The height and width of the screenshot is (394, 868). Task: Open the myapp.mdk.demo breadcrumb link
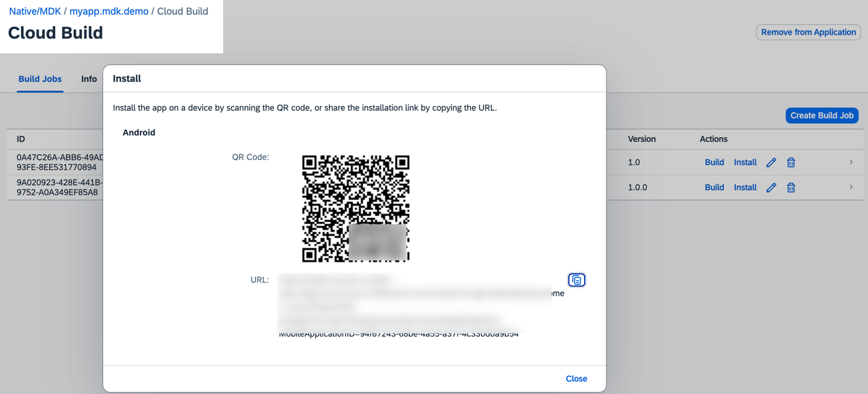[109, 11]
